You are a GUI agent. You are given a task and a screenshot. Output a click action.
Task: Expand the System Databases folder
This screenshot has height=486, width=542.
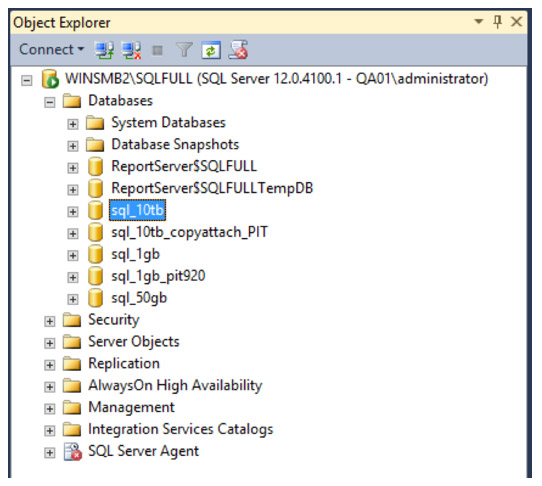tap(73, 124)
